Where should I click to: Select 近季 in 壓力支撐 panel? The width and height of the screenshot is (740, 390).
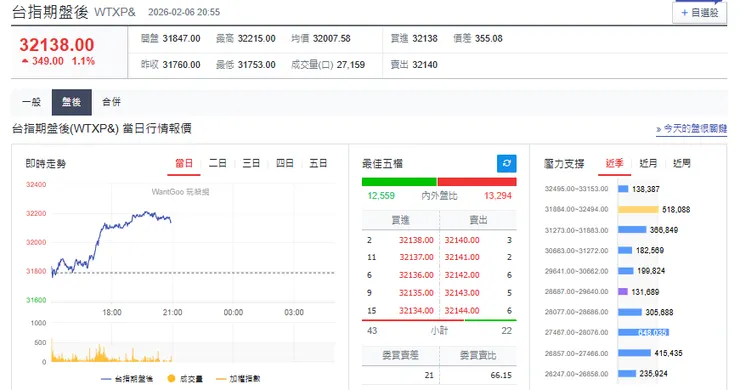pos(614,163)
